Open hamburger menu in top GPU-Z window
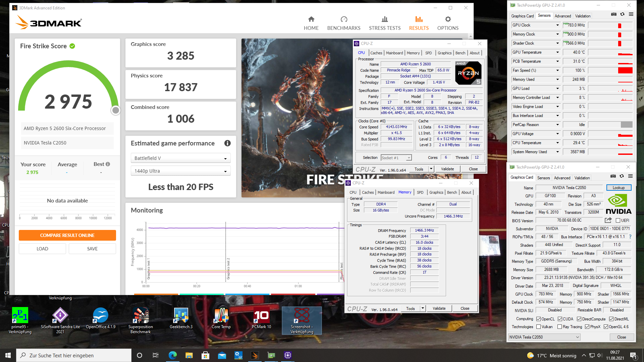 click(631, 14)
